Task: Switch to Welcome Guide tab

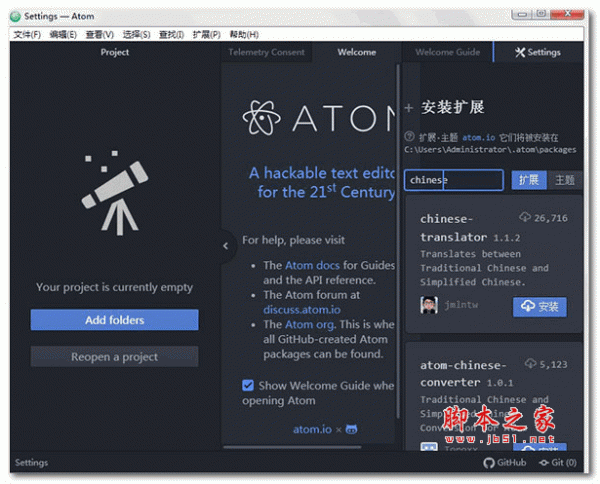Action: point(447,52)
